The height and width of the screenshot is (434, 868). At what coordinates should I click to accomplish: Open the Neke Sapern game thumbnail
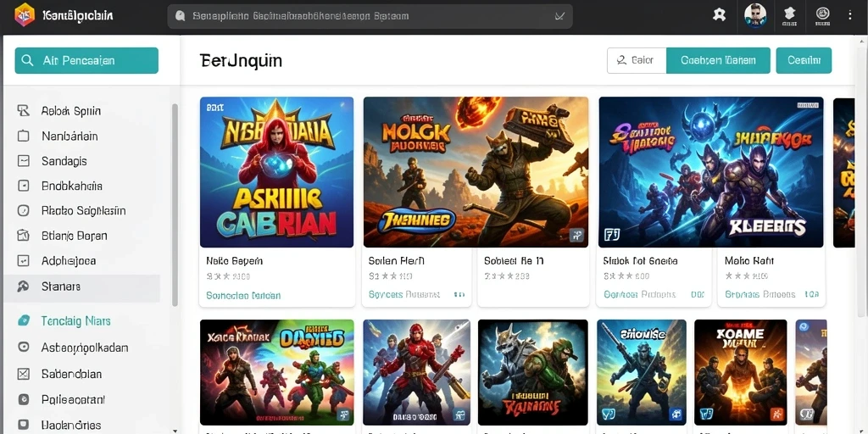[x=277, y=172]
